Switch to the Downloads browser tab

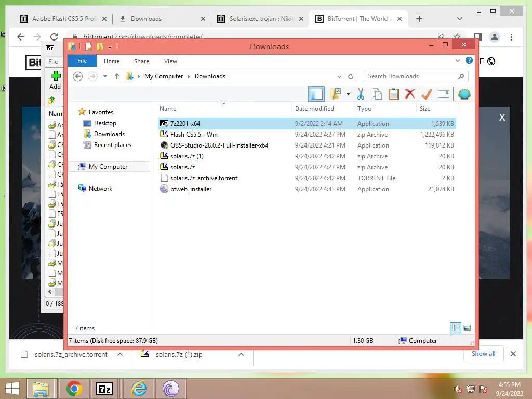pos(162,19)
